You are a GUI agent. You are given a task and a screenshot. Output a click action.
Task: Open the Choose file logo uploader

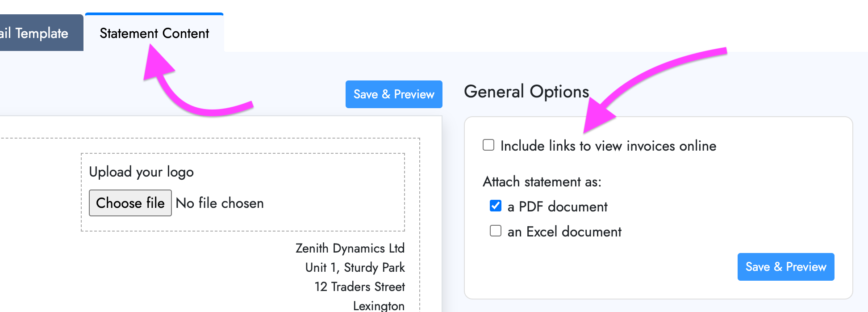[x=130, y=203]
